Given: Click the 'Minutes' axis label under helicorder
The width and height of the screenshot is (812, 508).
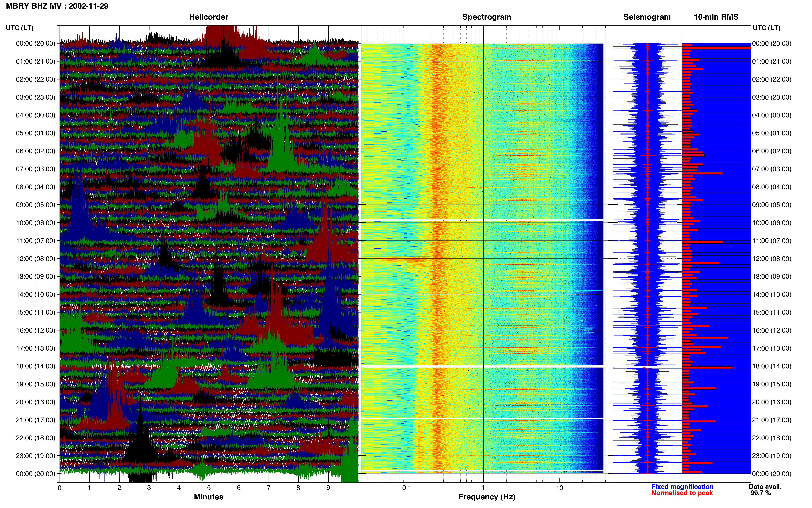Looking at the screenshot, I should pos(209,497).
